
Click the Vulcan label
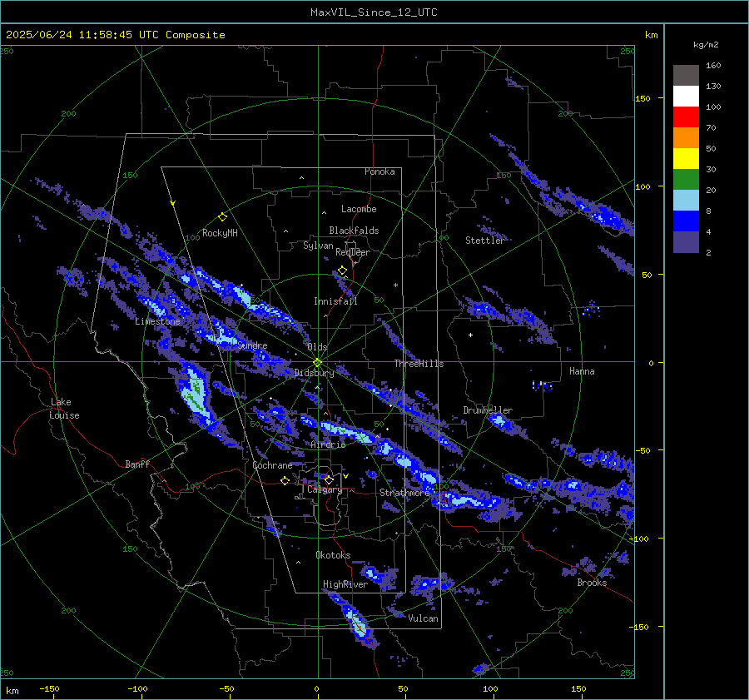(x=424, y=618)
